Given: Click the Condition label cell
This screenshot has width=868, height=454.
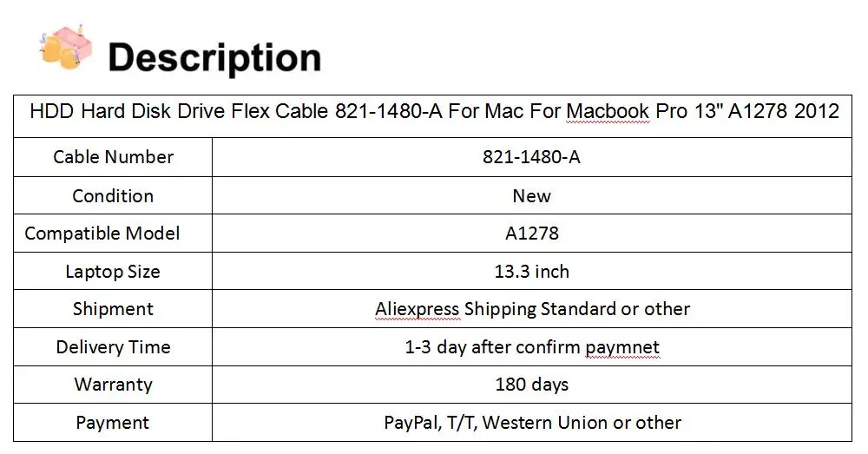Looking at the screenshot, I should [113, 195].
